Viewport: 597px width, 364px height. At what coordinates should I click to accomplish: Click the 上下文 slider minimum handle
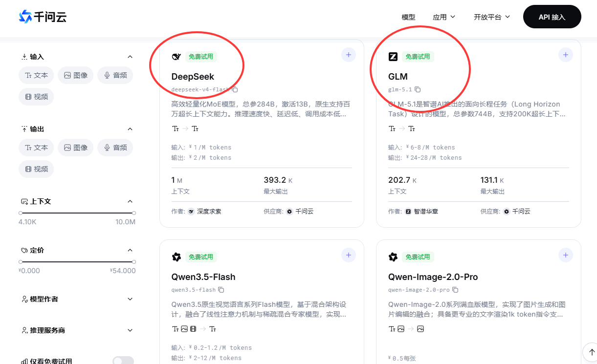click(21, 213)
